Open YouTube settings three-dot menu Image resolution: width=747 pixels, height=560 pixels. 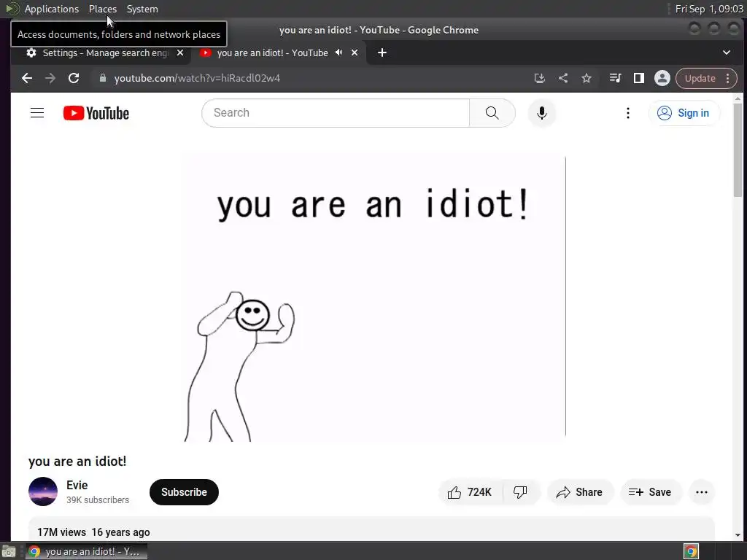[628, 113]
